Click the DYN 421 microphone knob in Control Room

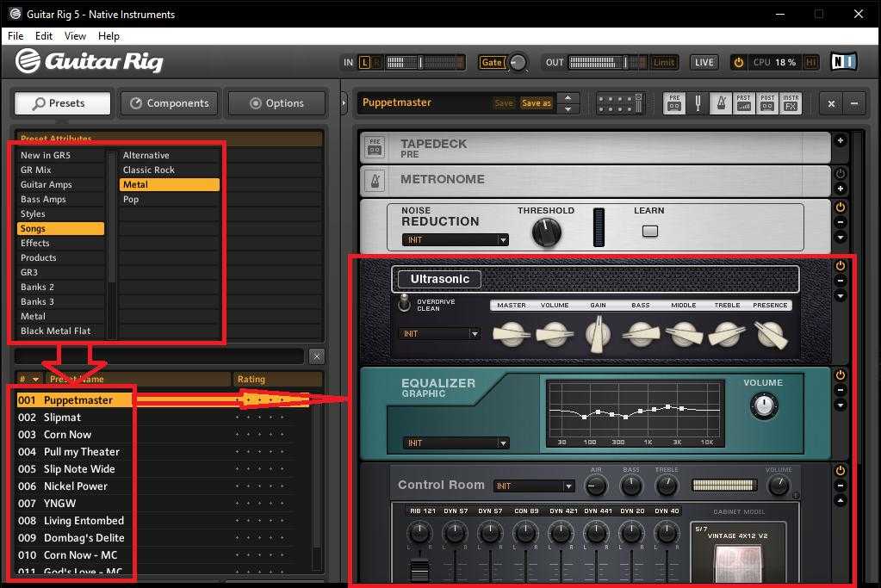(561, 531)
